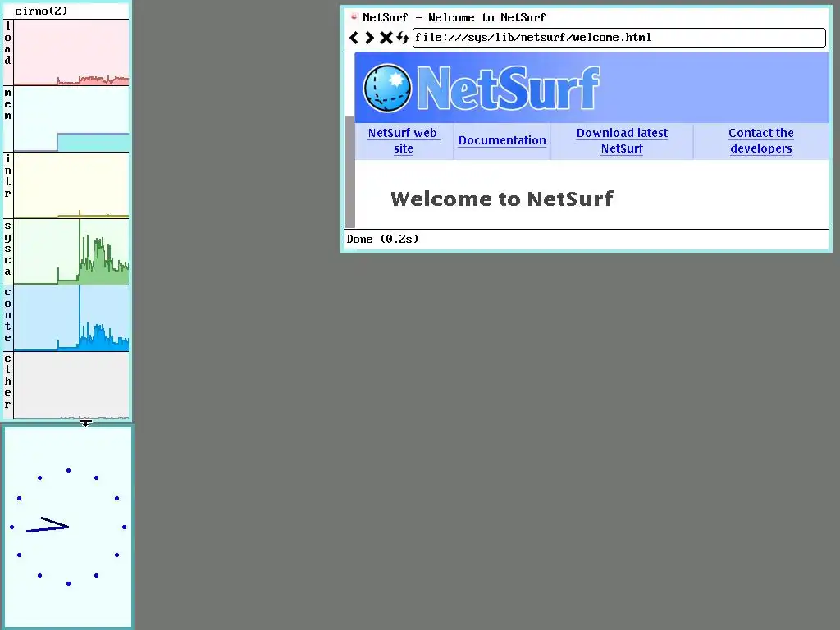The height and width of the screenshot is (630, 840).
Task: Select the syscall graph in stats
Action: [x=71, y=252]
